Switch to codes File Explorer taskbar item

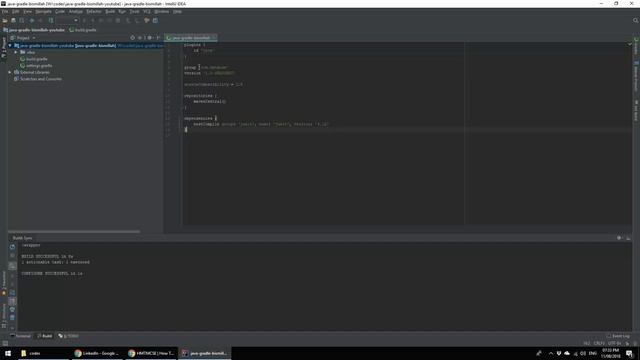point(43,353)
